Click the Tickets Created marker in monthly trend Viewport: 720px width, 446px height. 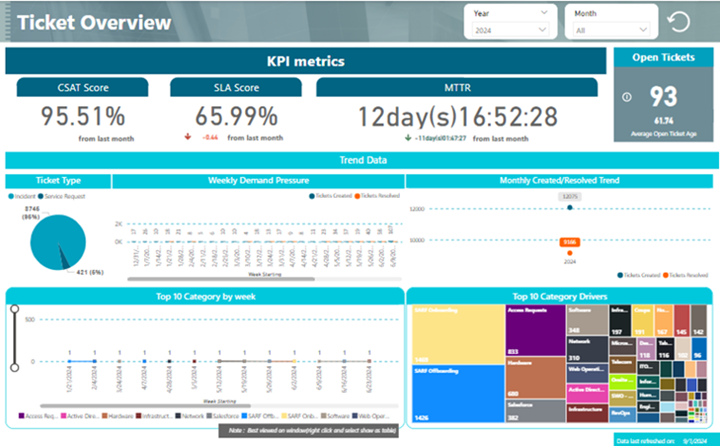(570, 209)
